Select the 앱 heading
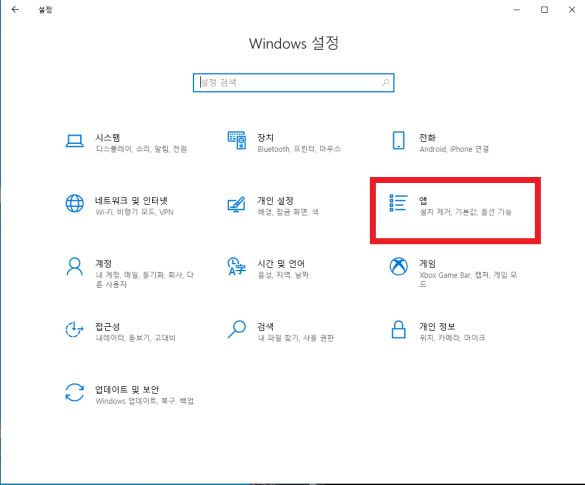Viewport: 585px width, 485px height. 423,200
